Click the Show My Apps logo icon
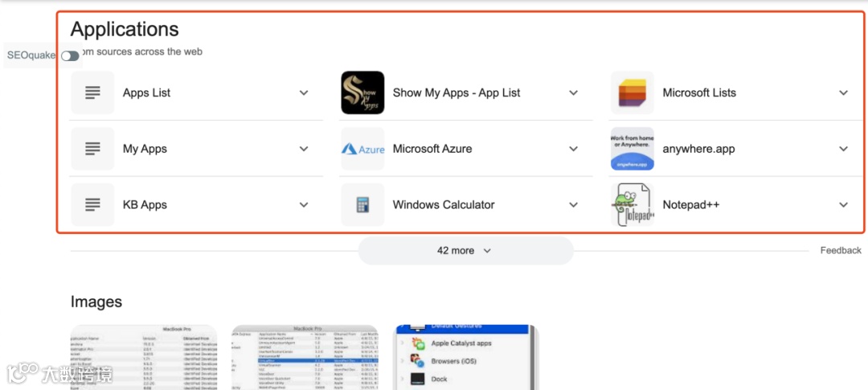The width and height of the screenshot is (868, 390). pyautogui.click(x=362, y=92)
